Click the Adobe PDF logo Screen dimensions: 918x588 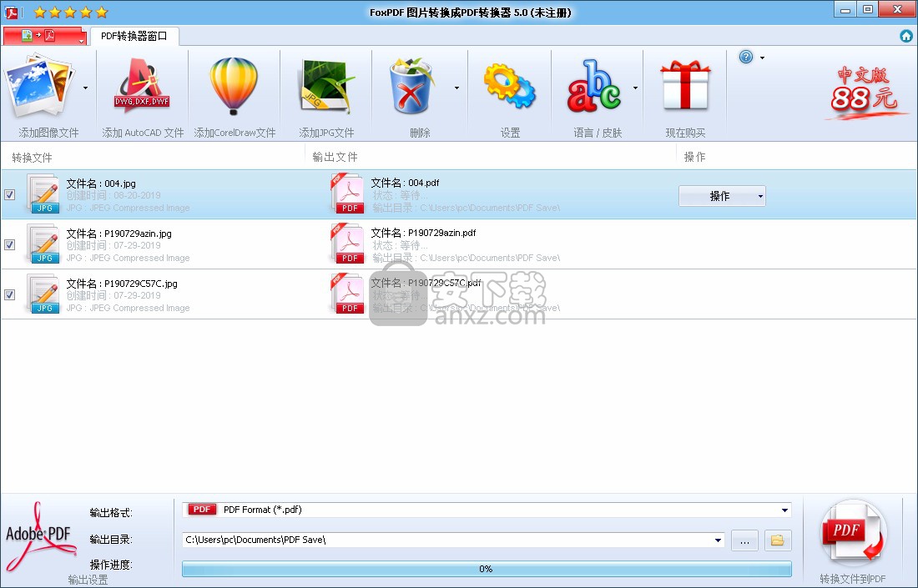click(40, 535)
